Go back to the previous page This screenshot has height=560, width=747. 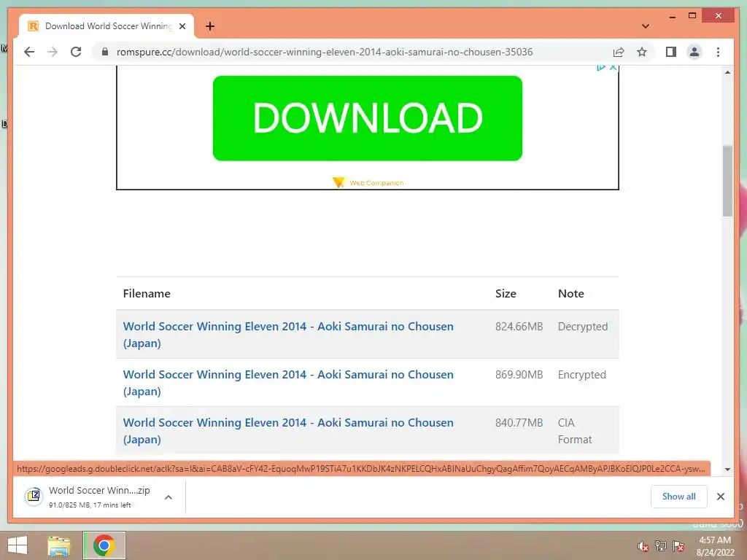(29, 52)
